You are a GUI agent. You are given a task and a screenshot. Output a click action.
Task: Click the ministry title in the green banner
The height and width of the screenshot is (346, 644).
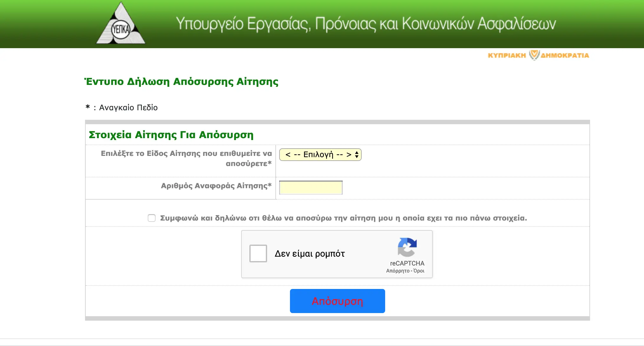pyautogui.click(x=366, y=24)
